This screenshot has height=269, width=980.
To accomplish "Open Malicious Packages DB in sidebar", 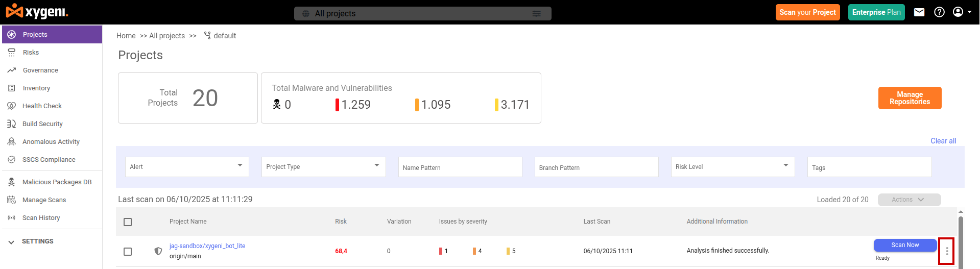I will [57, 182].
